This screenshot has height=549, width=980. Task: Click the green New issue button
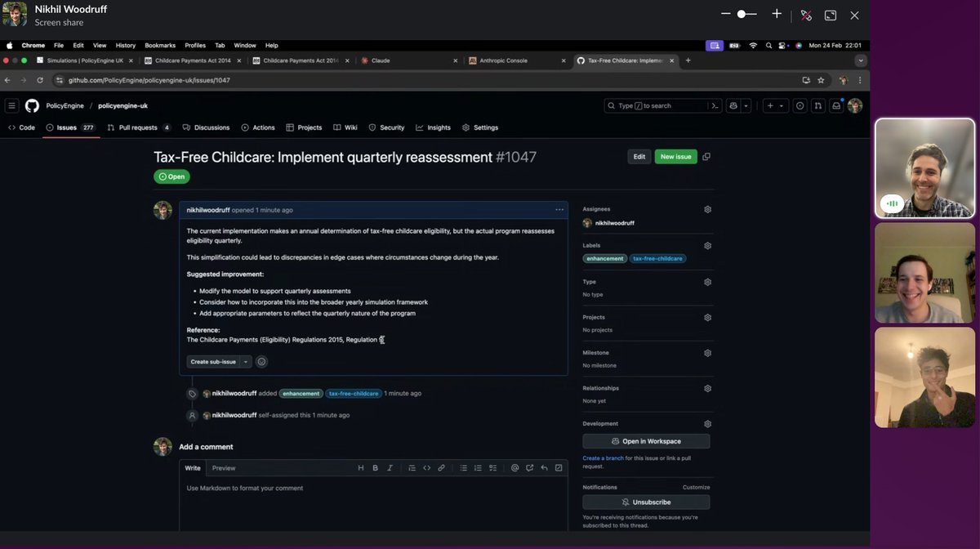tap(675, 156)
